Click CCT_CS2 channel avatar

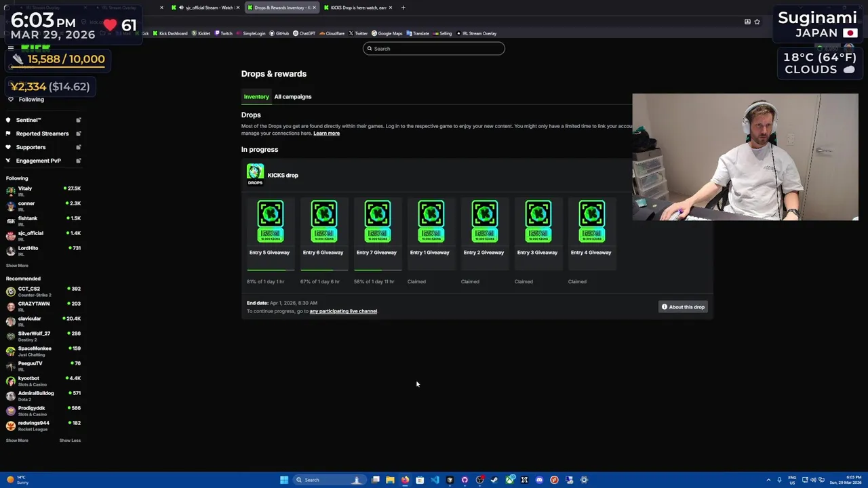coord(11,291)
